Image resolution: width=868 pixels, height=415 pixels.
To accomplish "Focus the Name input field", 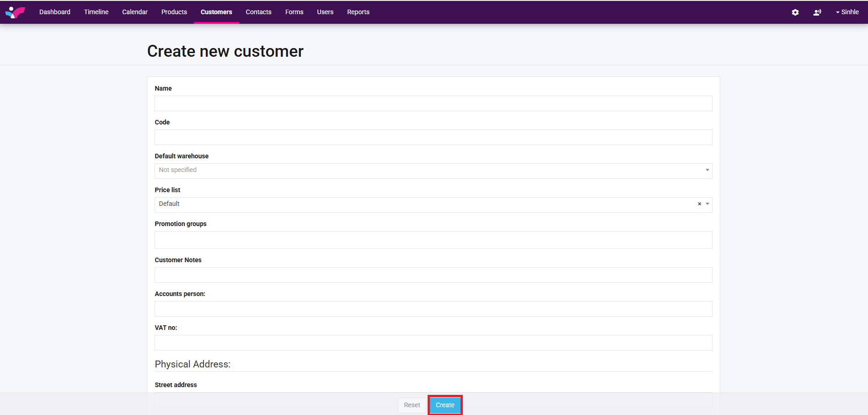I will coord(433,103).
